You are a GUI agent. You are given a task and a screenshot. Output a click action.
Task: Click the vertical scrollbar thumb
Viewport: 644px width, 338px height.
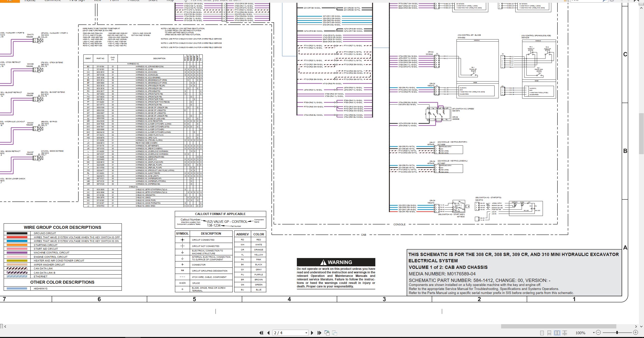pos(641,133)
